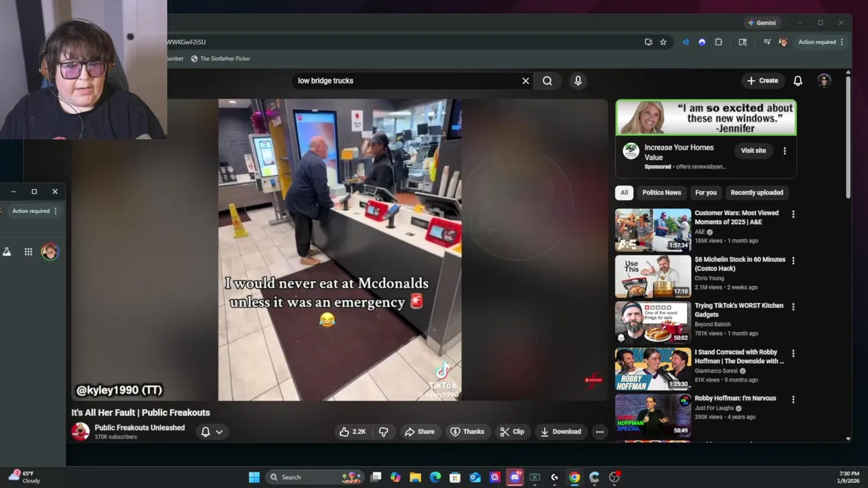Open YouTube notifications bell
This screenshot has height=488, width=868.
(798, 81)
